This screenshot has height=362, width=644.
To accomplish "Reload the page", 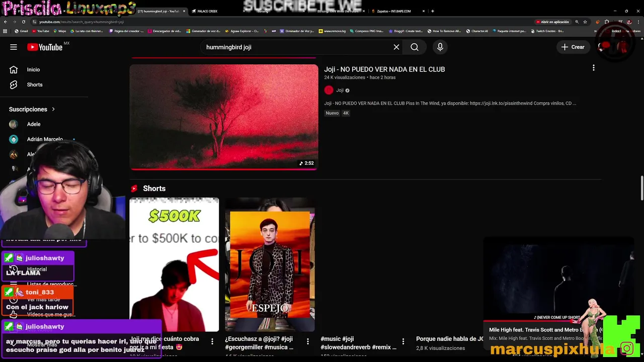I will point(23,22).
